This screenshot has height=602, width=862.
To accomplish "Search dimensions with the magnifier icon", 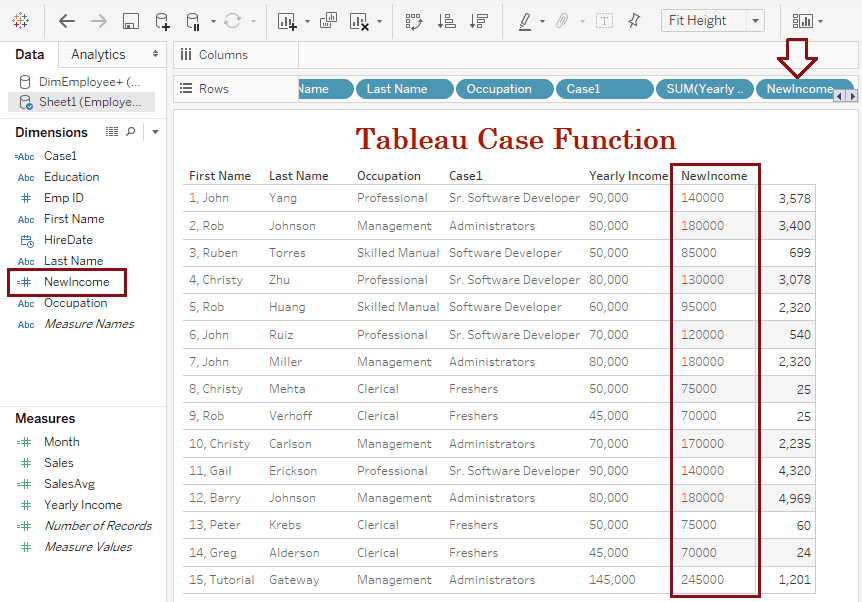I will point(130,132).
